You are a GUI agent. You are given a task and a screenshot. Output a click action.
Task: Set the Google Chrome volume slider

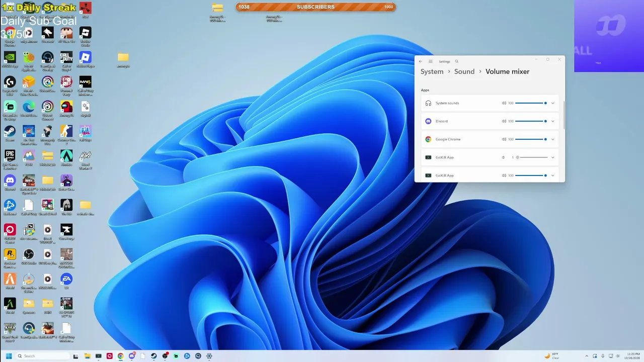pyautogui.click(x=531, y=139)
